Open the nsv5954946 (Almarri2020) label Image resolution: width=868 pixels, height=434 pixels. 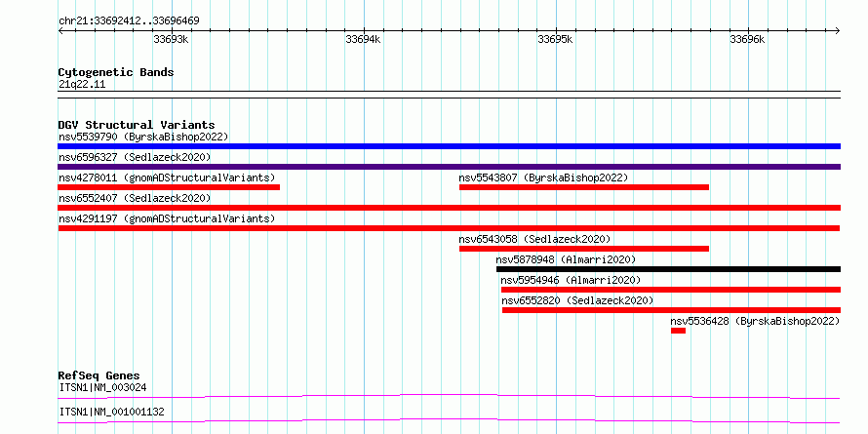click(571, 280)
